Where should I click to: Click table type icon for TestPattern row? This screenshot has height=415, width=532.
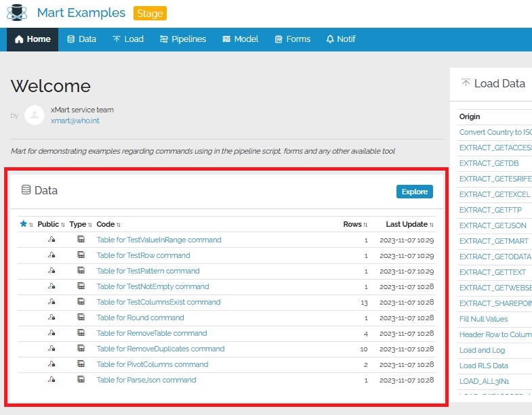81,271
